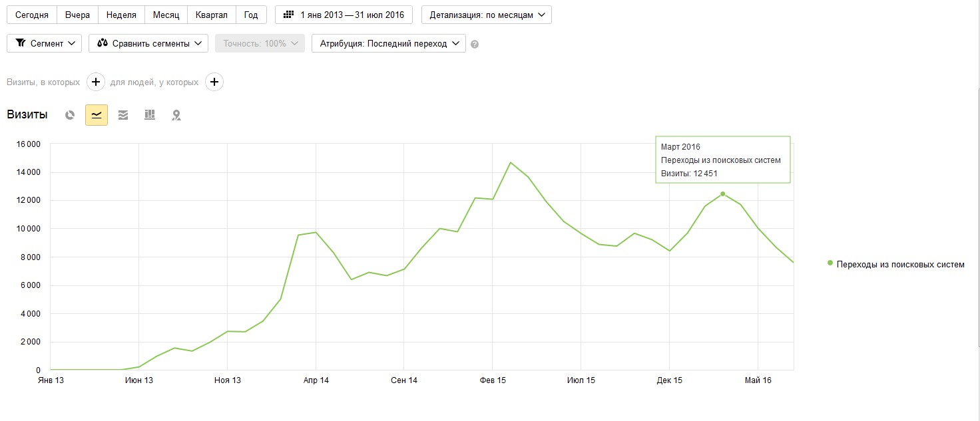The height and width of the screenshot is (421, 980).
Task: Choose the Квартал period button
Action: (211, 15)
